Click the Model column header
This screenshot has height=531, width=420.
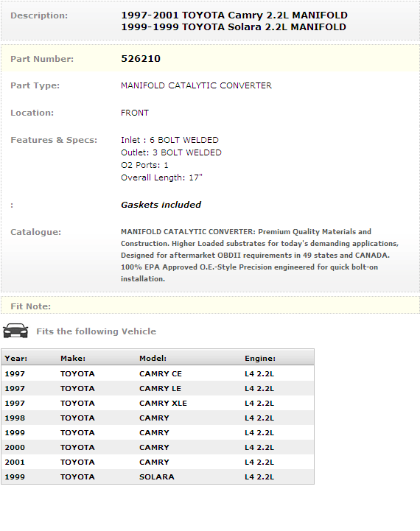coord(153,358)
